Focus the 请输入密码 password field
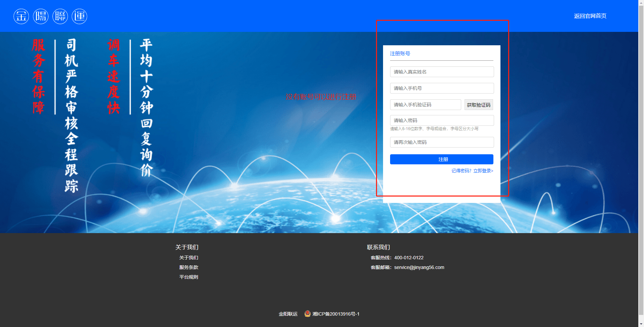This screenshot has height=327, width=644. 442,120
